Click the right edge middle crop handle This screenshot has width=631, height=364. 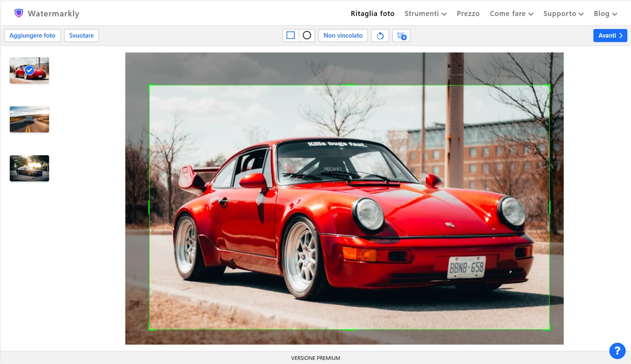(x=550, y=207)
